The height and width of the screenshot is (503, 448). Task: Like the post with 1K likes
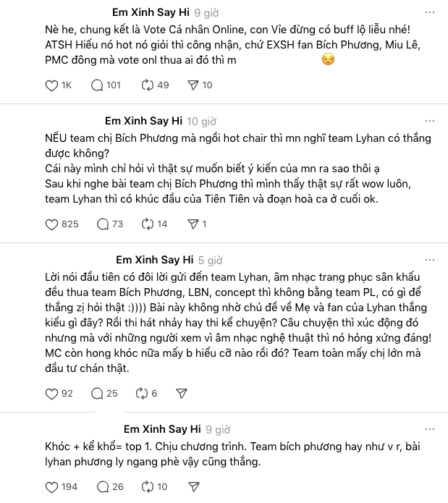(51, 85)
